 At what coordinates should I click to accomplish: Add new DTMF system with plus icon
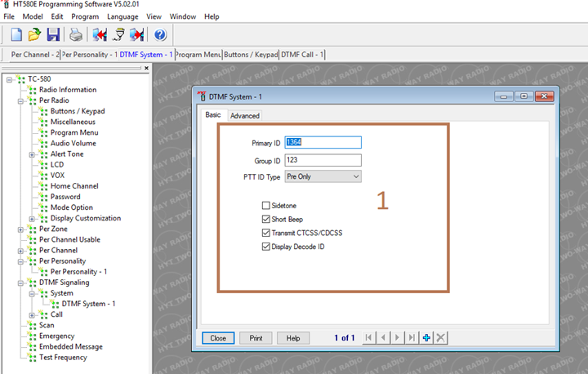tap(426, 337)
